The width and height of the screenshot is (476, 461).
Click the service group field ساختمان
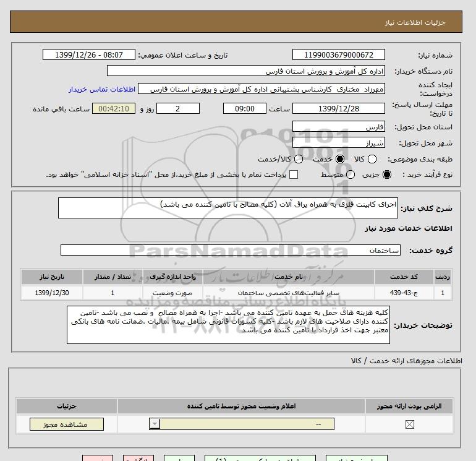231,250
